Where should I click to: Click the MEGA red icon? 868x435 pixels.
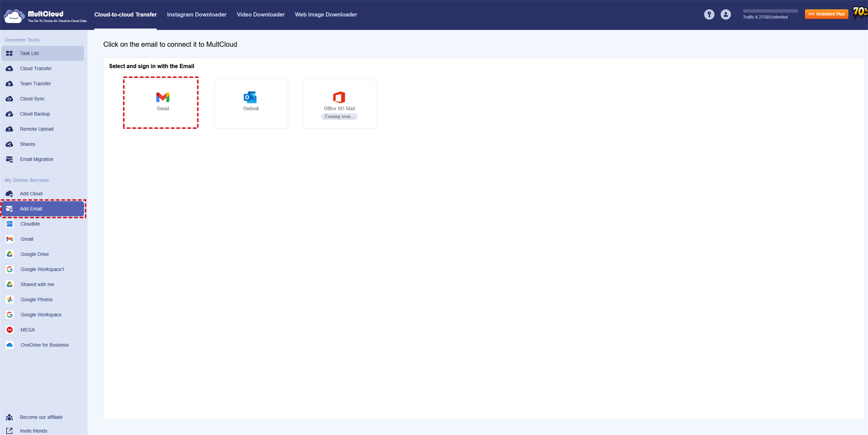(10, 330)
